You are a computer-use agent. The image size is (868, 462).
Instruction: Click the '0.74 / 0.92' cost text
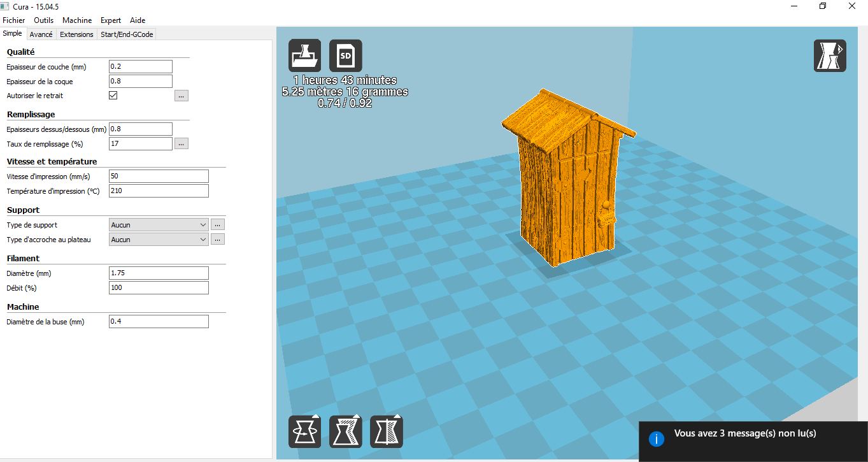point(345,103)
